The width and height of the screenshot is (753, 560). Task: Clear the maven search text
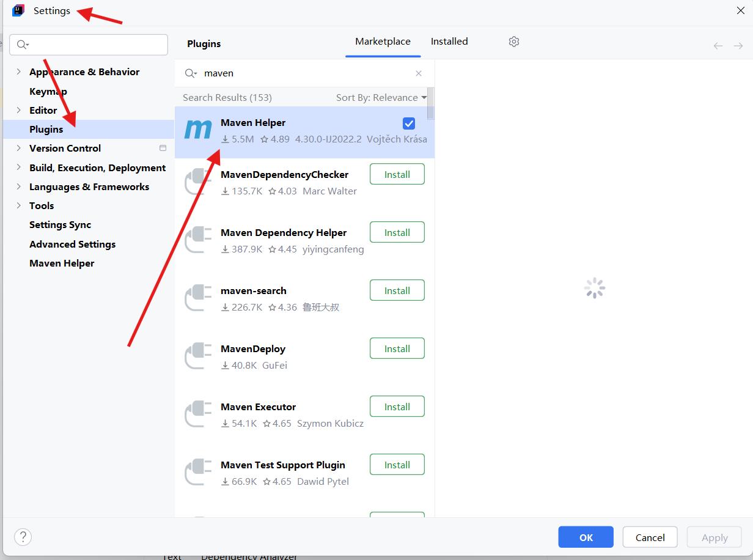(419, 73)
